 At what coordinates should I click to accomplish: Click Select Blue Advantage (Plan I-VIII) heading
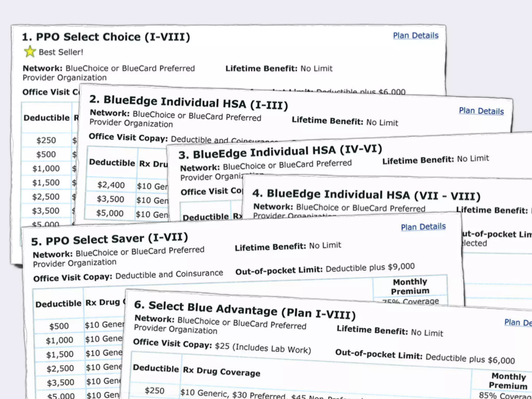pyautogui.click(x=245, y=310)
